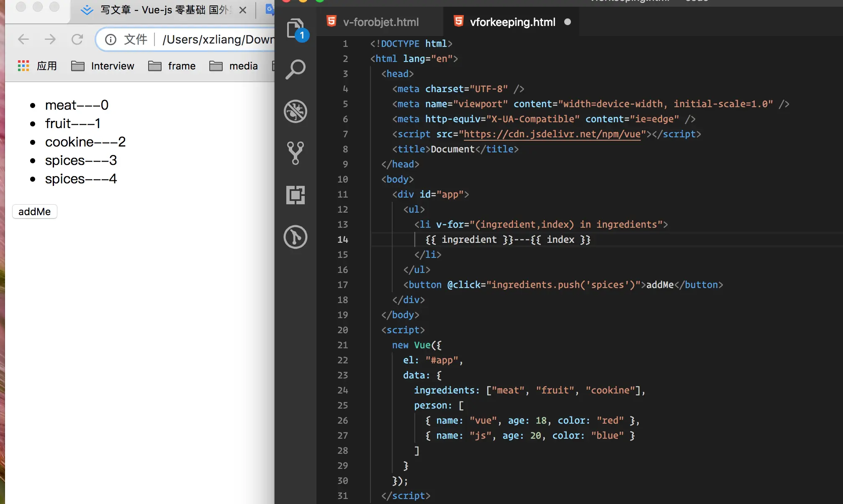Open the VS Code Explorer files icon
Screen dimensions: 843x504
(296, 28)
